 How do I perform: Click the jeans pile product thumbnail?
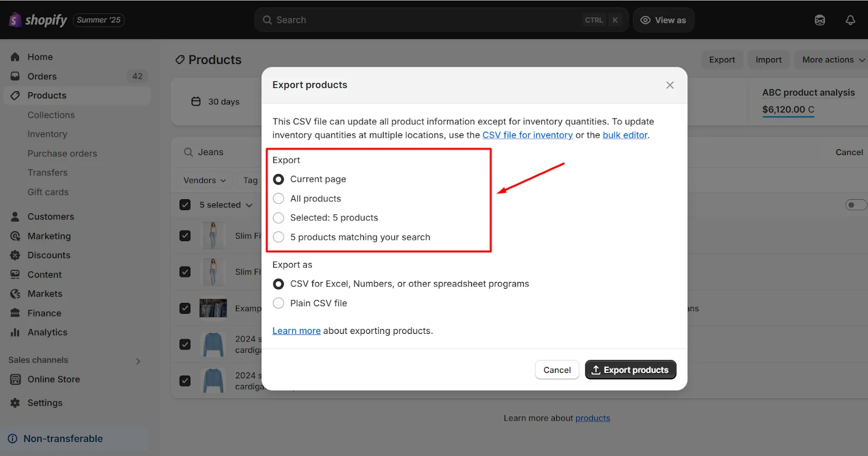(x=213, y=308)
